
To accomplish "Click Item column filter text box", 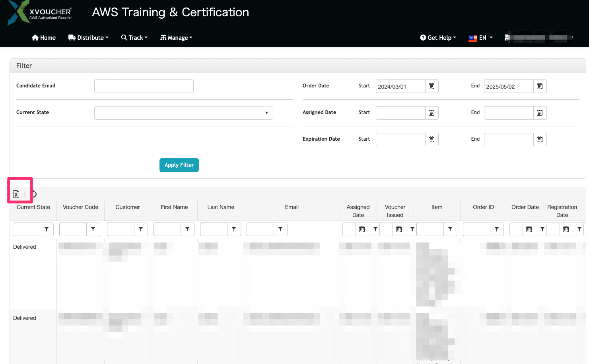I will tap(430, 229).
